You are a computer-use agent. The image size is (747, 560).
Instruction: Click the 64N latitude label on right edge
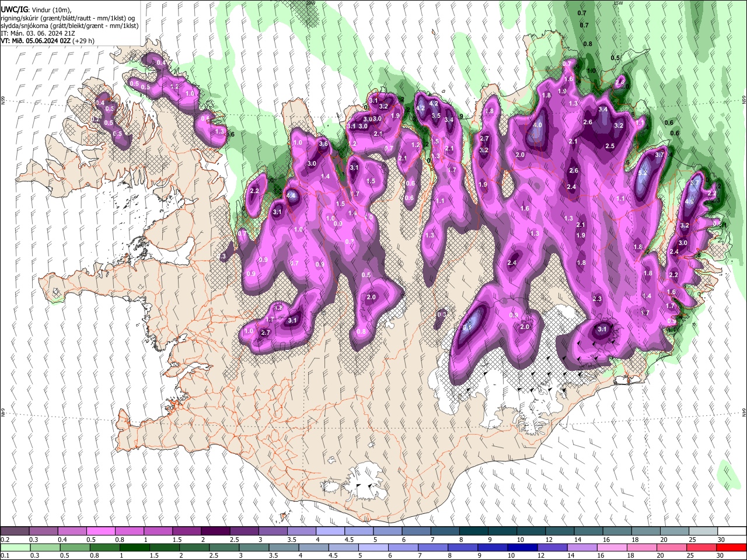744,412
